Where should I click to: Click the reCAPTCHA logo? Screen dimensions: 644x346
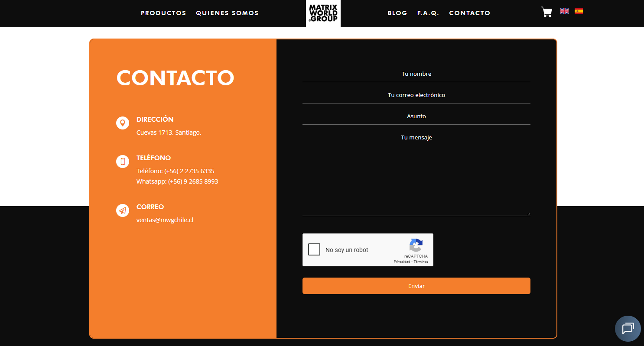[x=416, y=245]
